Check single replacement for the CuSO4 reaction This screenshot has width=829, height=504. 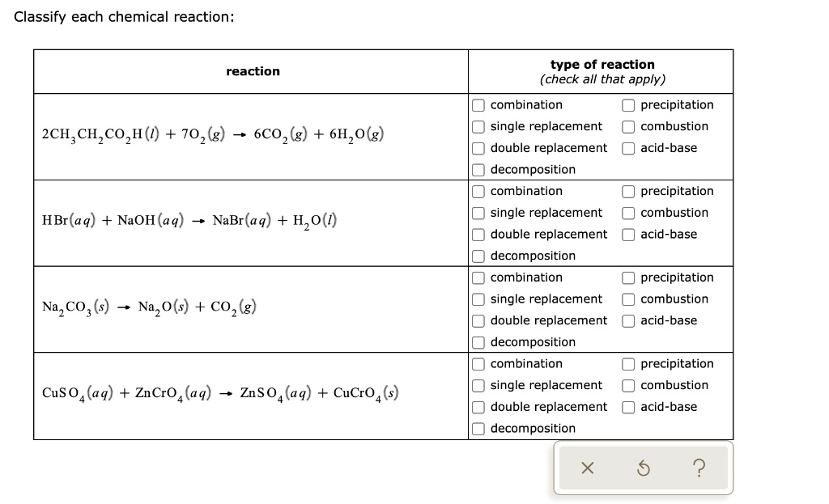click(x=478, y=385)
